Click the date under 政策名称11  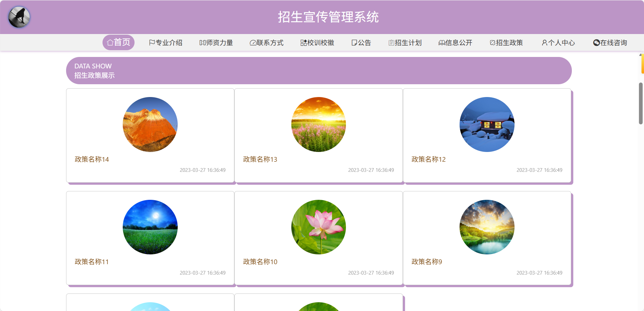tap(203, 273)
